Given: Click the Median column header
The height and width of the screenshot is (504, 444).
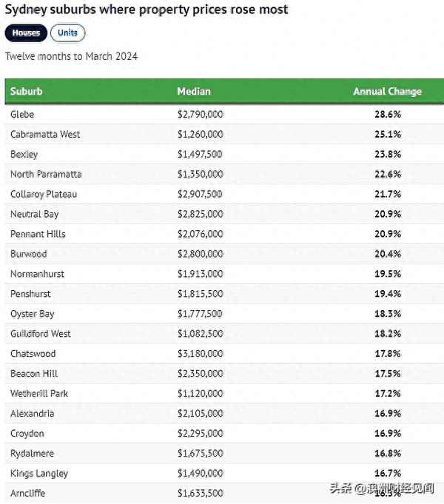Looking at the screenshot, I should 194,92.
